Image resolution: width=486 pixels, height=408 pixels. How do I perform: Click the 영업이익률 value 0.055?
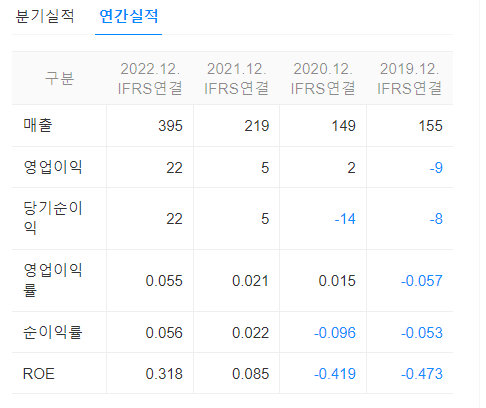click(164, 281)
